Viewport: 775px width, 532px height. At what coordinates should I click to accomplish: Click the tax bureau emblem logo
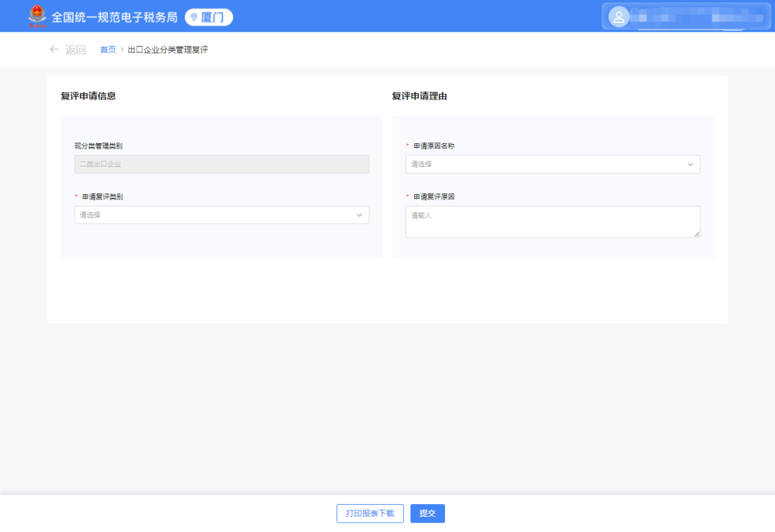(x=37, y=16)
